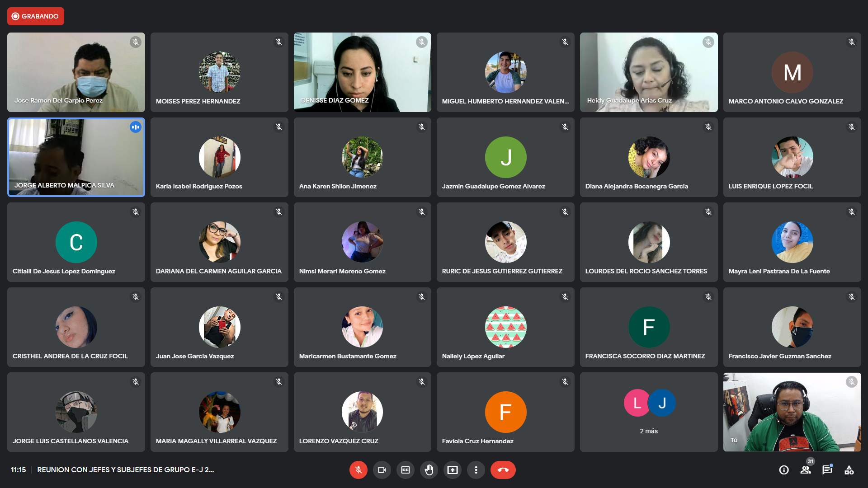Click the present screen button
The image size is (868, 488).
pyautogui.click(x=453, y=470)
